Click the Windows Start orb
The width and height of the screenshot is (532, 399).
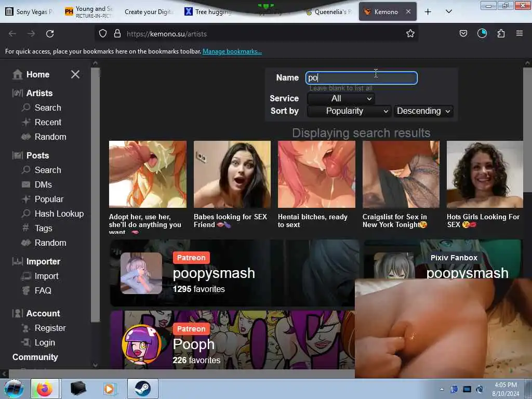pyautogui.click(x=14, y=389)
